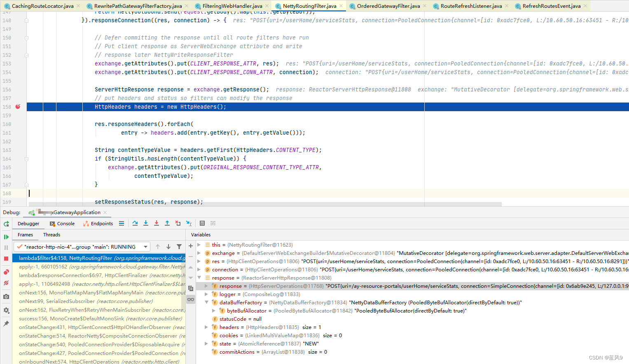Expand 'state' field node
This screenshot has width=629, height=364.
click(x=206, y=343)
